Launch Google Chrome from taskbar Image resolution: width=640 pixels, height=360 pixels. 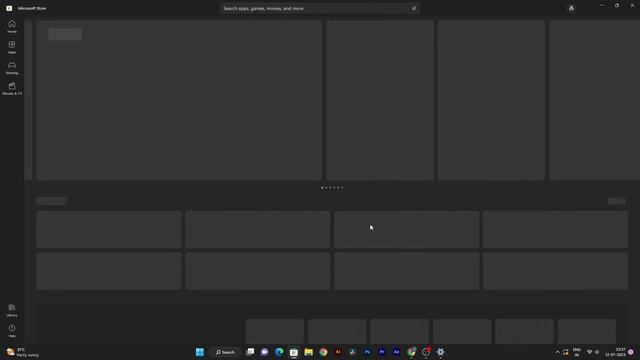pyautogui.click(x=323, y=352)
